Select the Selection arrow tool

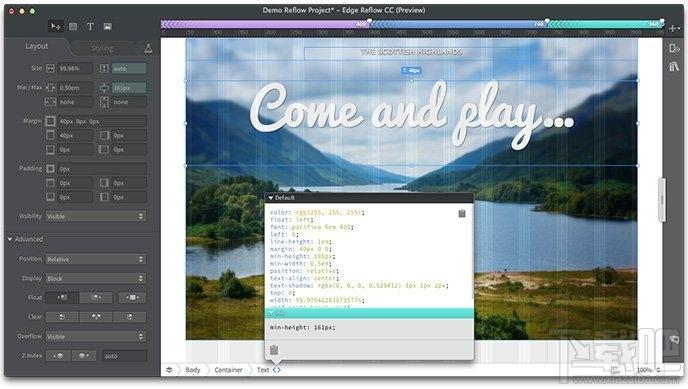pos(55,27)
